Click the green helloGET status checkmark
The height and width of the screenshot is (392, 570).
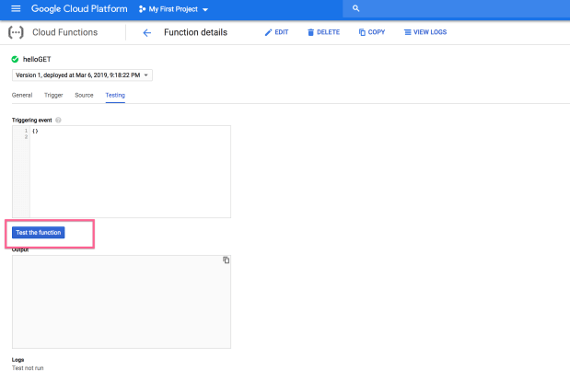click(15, 59)
